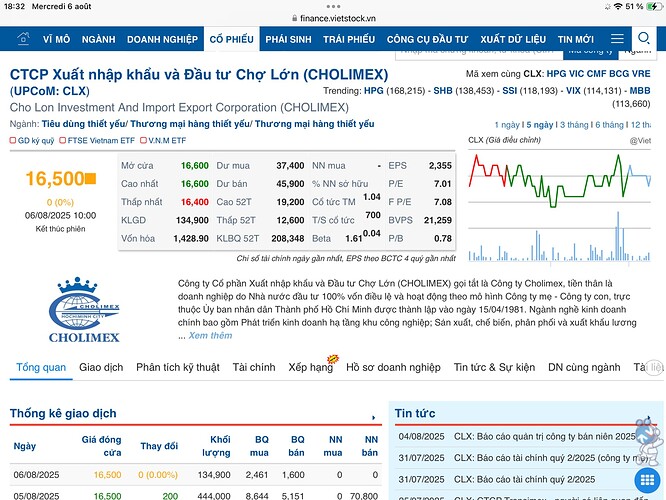Open the TRÁI PHIẾU menu
The width and height of the screenshot is (666, 500).
point(349,39)
